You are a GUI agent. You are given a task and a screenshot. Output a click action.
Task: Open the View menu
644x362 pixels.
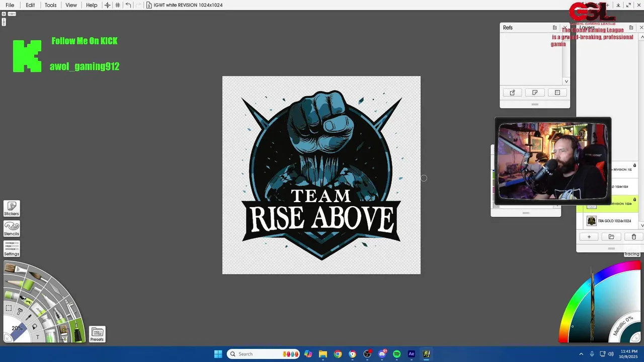pyautogui.click(x=71, y=5)
